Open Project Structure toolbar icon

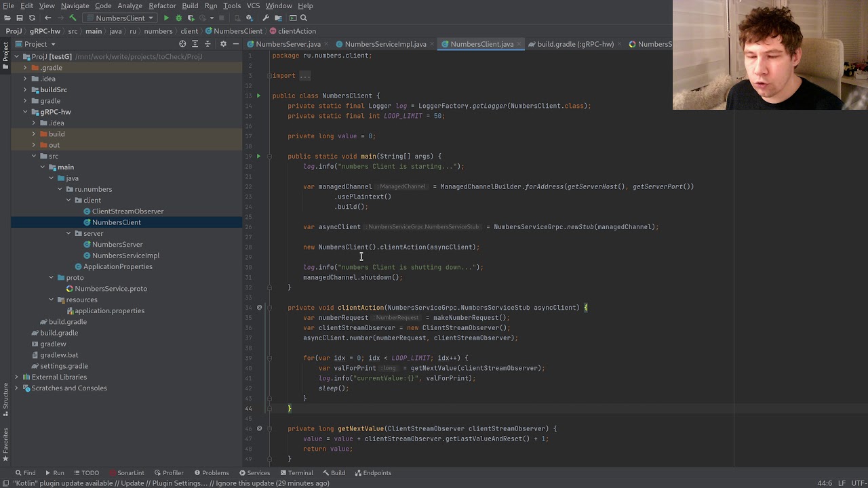pos(278,18)
